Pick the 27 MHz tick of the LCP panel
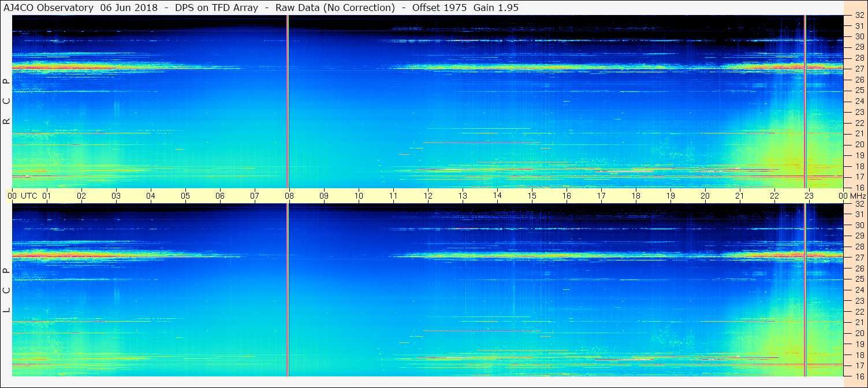The image size is (868, 388). (x=859, y=258)
